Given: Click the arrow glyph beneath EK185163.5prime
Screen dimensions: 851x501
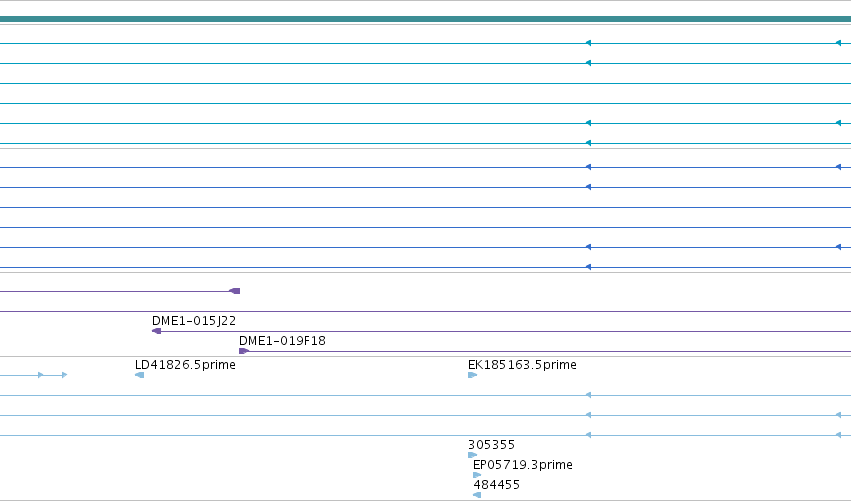Looking at the screenshot, I should pos(472,375).
